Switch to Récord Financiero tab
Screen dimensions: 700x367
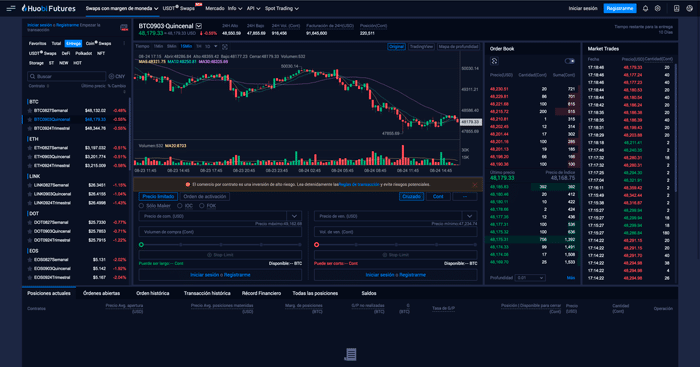click(x=261, y=293)
